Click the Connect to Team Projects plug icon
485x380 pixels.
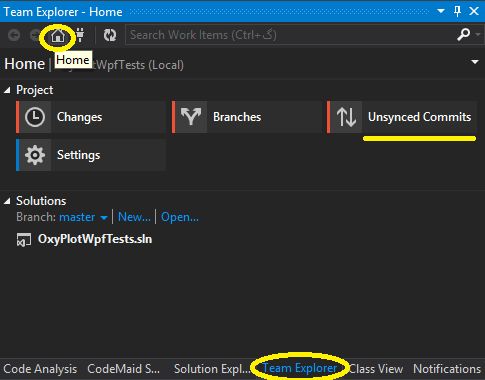tap(80, 35)
